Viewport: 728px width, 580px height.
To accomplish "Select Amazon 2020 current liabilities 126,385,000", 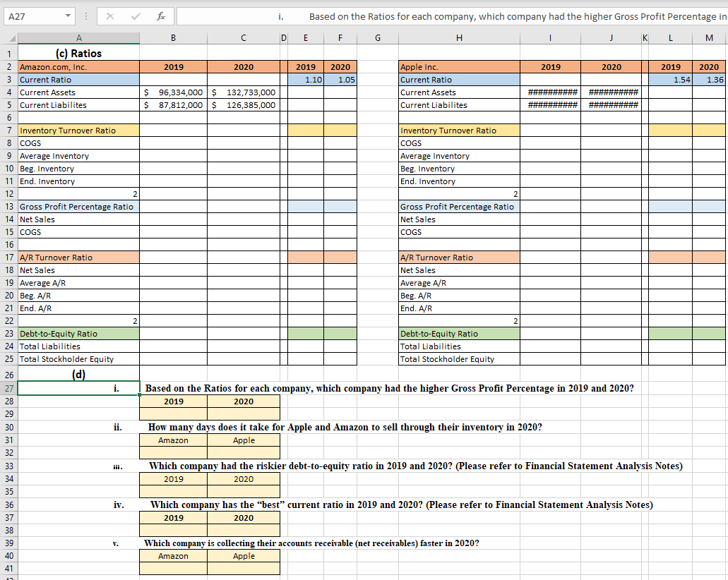I will point(244,105).
